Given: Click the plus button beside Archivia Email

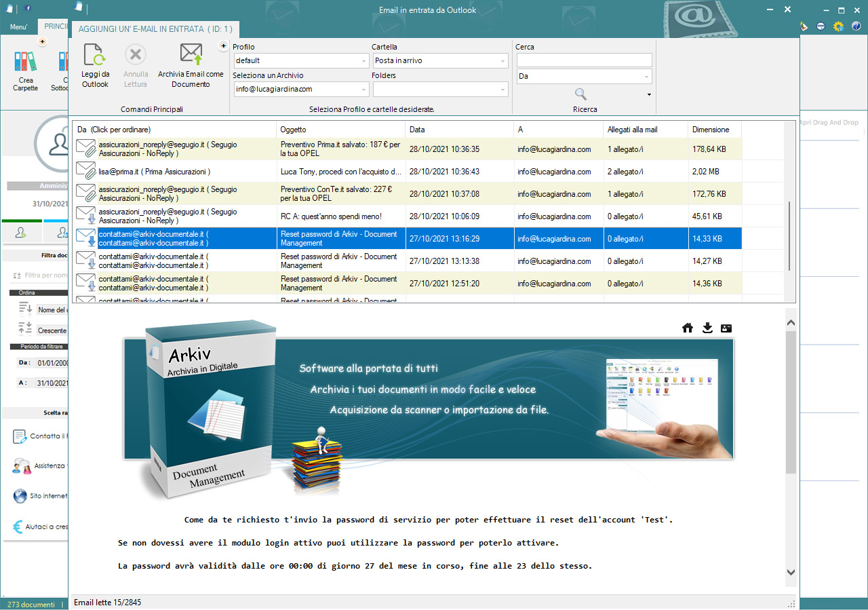Looking at the screenshot, I should [223, 45].
